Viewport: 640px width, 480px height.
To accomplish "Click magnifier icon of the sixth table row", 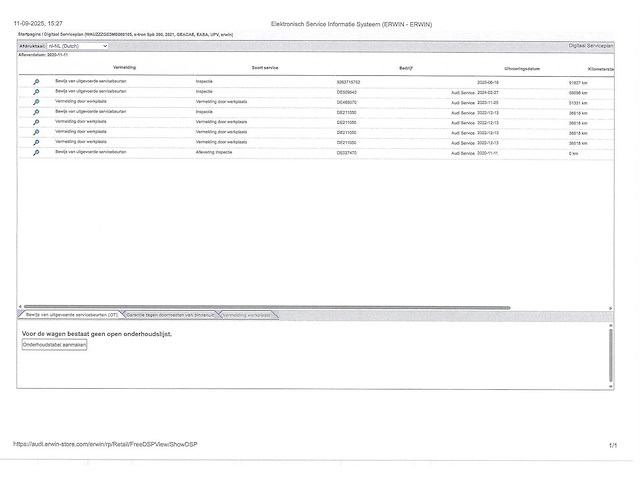I will pos(36,132).
